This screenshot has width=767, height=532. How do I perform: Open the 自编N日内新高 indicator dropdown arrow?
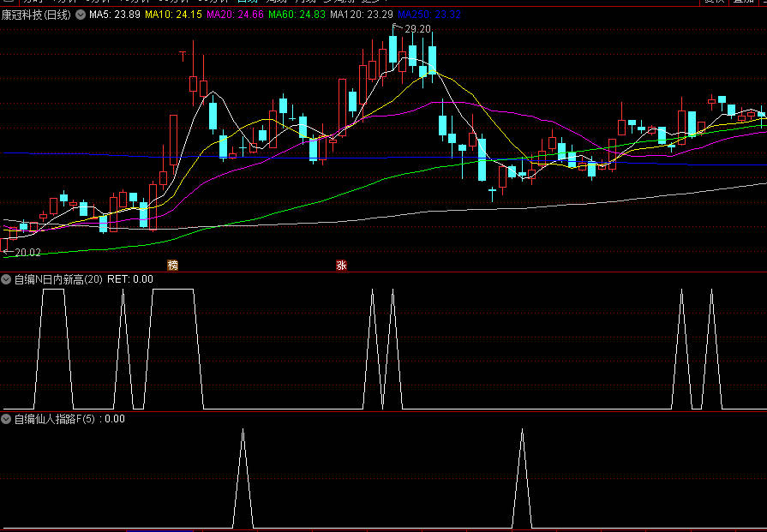(7, 279)
